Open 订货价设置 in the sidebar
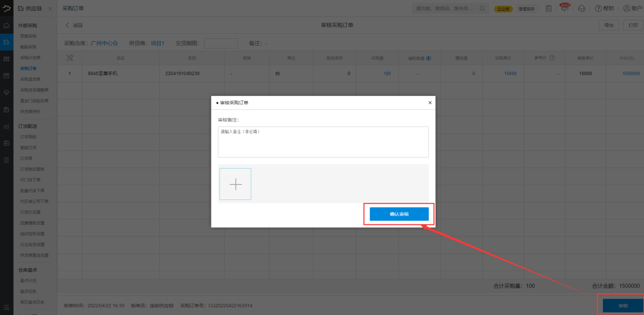 tap(30, 212)
